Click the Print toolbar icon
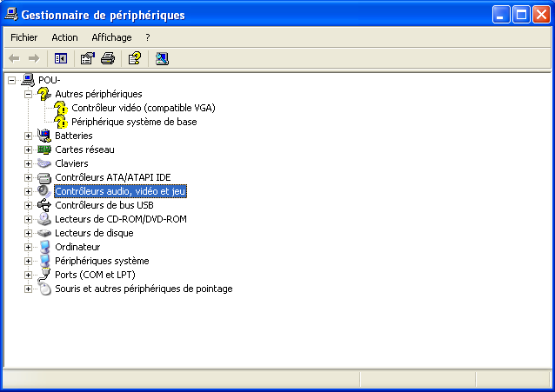Image resolution: width=555 pixels, height=392 pixels. pos(108,58)
